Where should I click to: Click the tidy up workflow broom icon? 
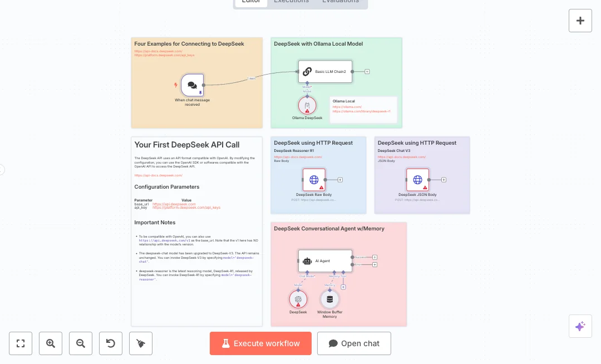(141, 343)
